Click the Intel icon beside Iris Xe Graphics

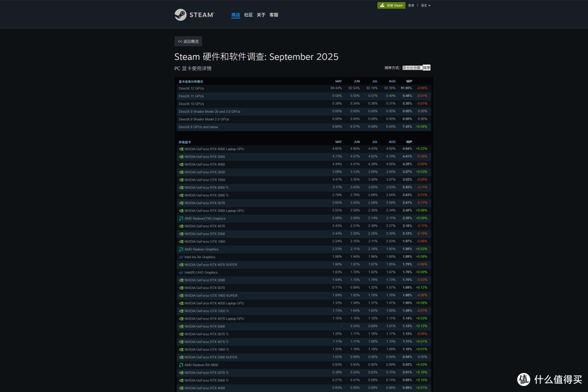coord(181,257)
